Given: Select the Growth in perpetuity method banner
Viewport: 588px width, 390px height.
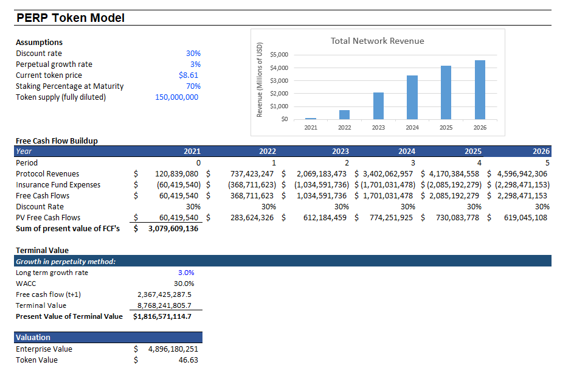Looking at the screenshot, I should click(283, 261).
